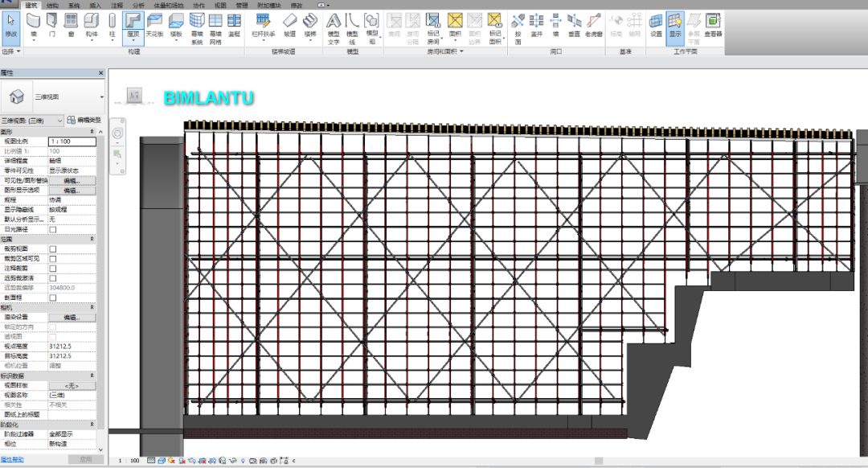
Task: Click the Railing (栏杆扶手) tool
Action: 263,26
